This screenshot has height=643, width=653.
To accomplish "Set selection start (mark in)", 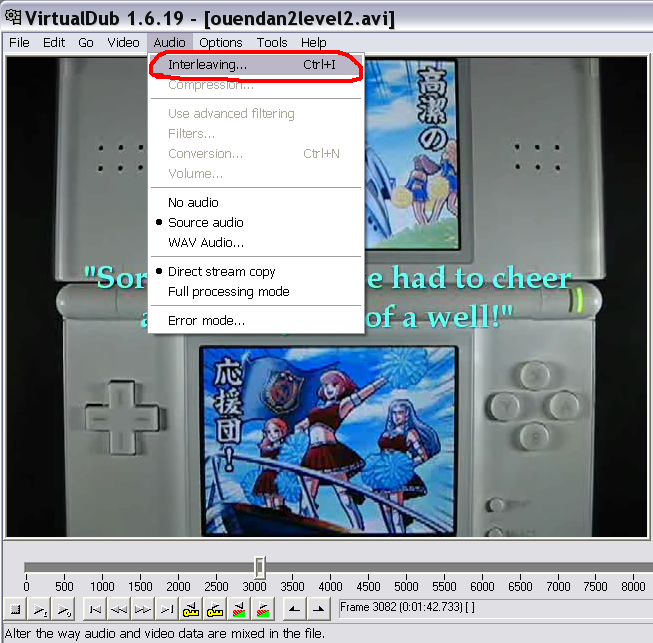I will [294, 609].
